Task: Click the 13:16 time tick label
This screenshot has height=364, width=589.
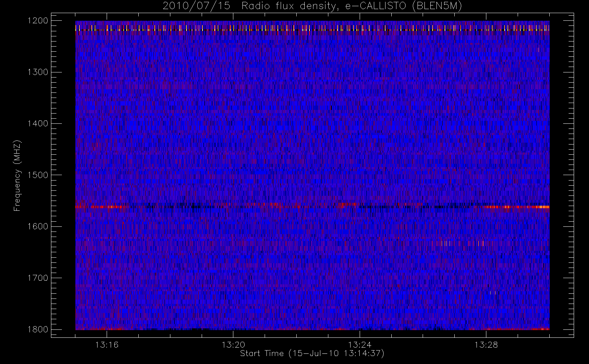Action: pos(107,345)
